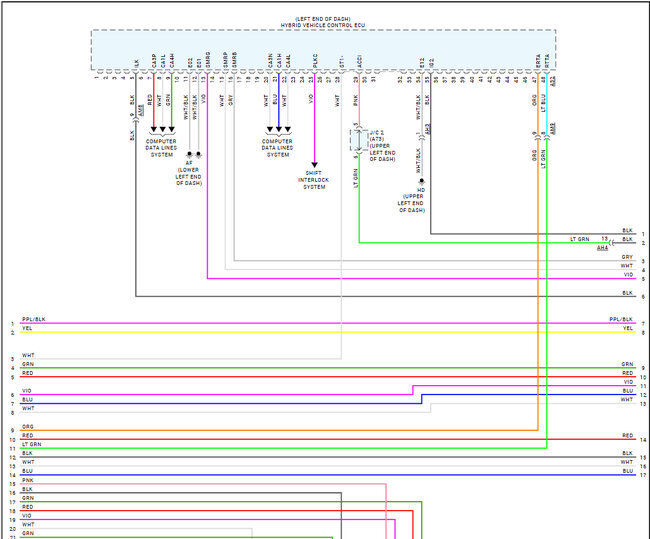Image resolution: width=650 pixels, height=539 pixels.
Task: Click "VIO" label at left row 6
Action: point(27,391)
